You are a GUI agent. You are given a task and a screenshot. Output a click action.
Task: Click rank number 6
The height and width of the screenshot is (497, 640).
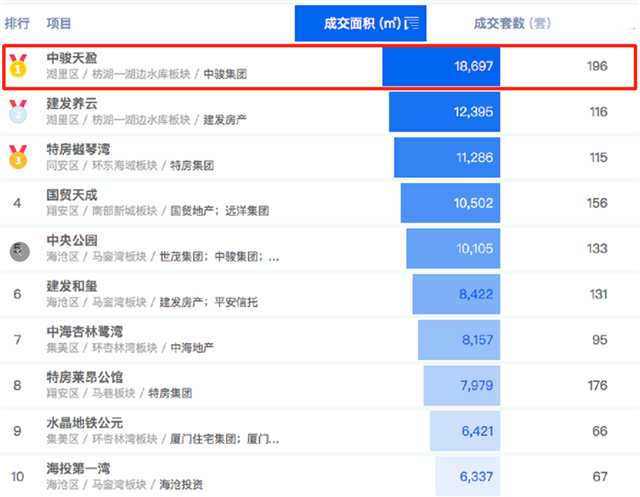point(17,294)
